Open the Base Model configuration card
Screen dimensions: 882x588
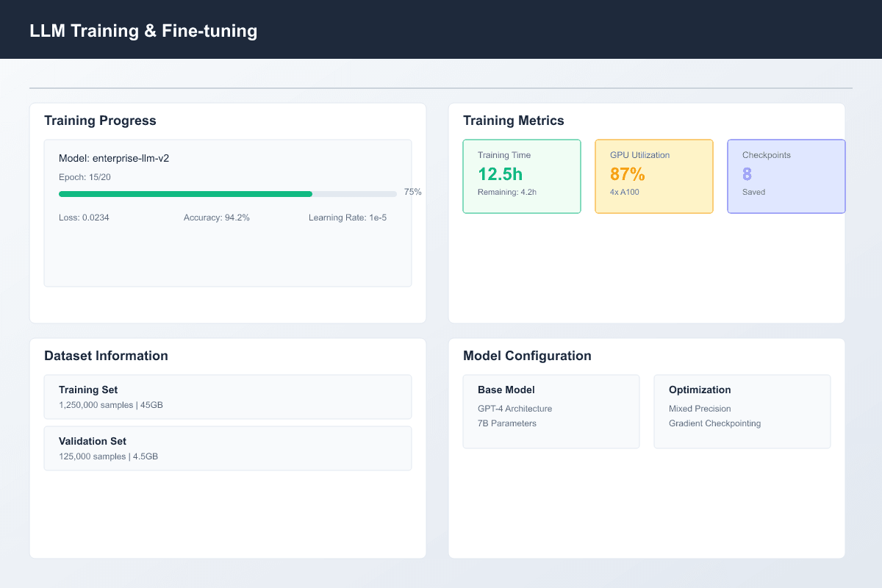(x=551, y=409)
